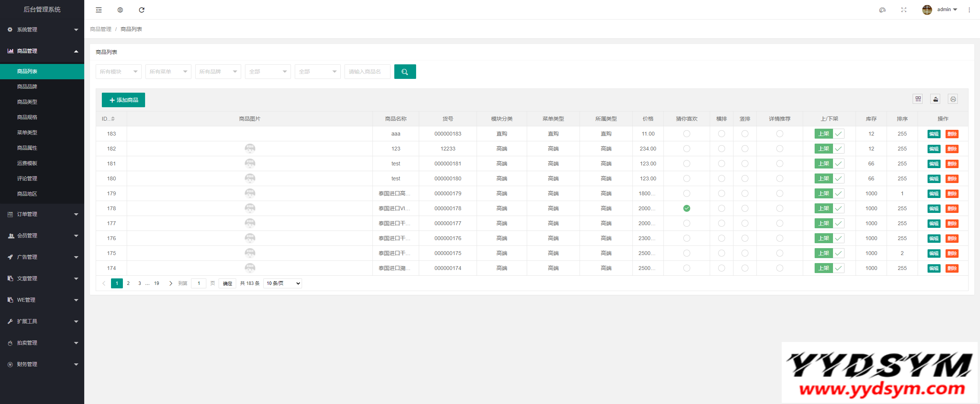Toggle 上架 switch for product 183

[829, 134]
